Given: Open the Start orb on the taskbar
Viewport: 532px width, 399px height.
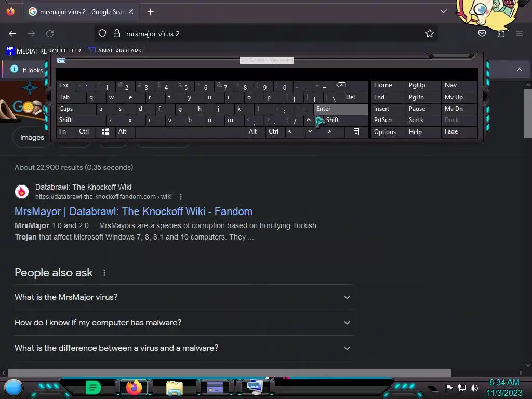Looking at the screenshot, I should point(14,388).
